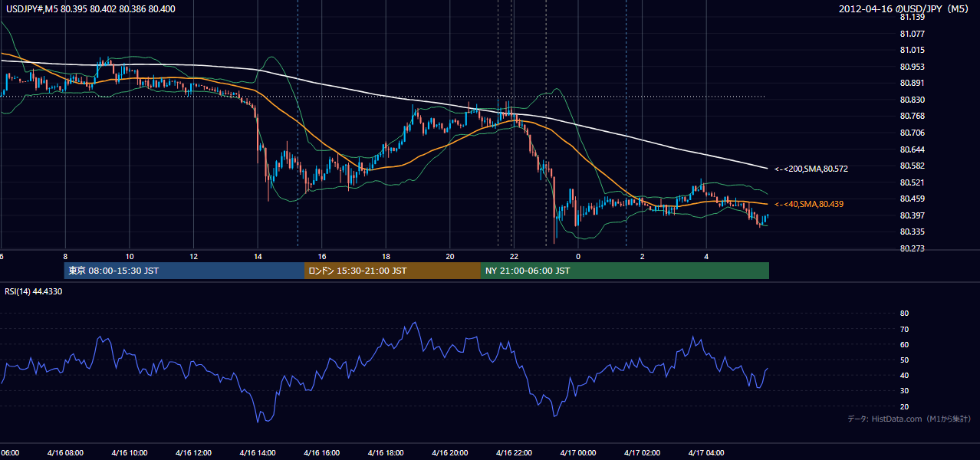This screenshot has width=980, height=460.
Task: Click the HistData.com data source credit
Action: (x=909, y=419)
